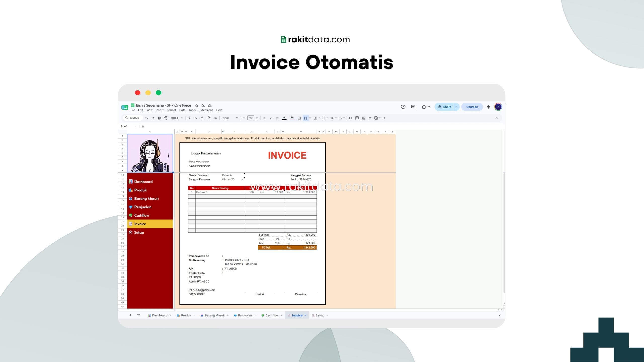Click the undo arrow icon
644x362 pixels.
(146, 118)
